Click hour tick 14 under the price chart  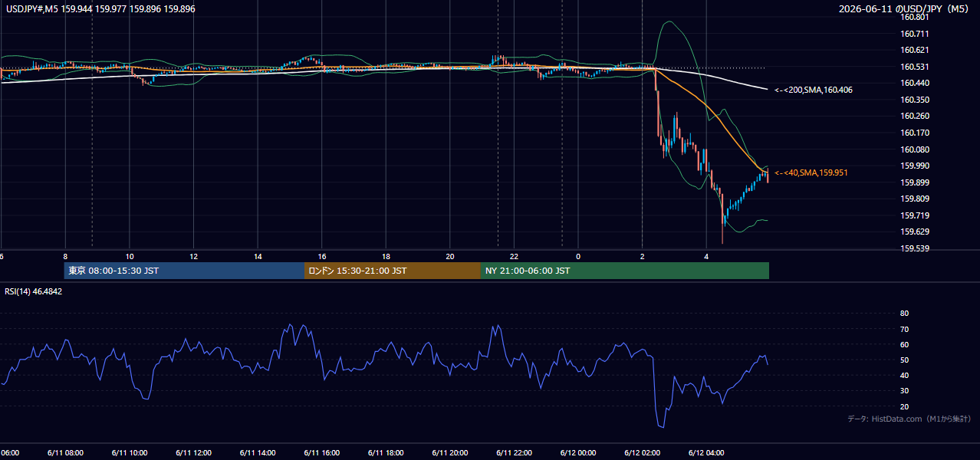click(x=258, y=257)
